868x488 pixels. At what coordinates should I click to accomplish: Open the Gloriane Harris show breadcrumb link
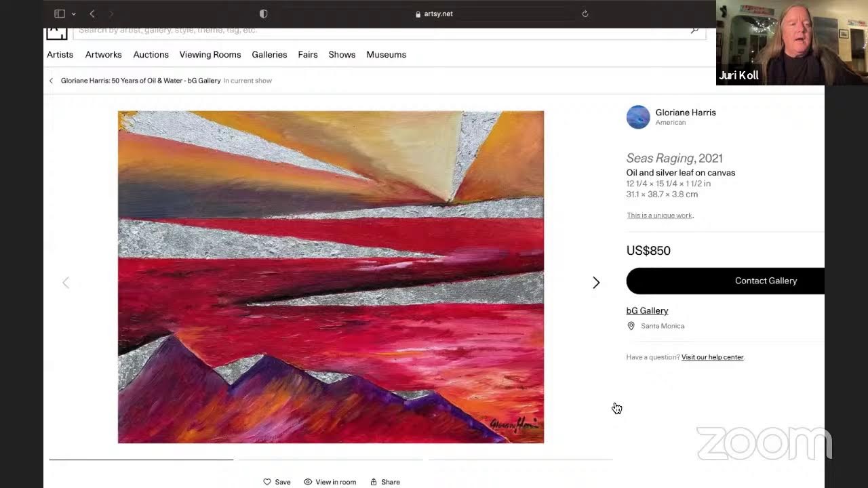[141, 81]
